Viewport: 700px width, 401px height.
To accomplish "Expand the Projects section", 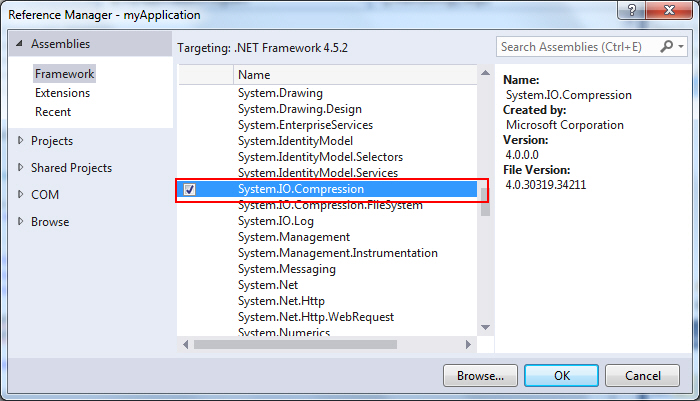I will pos(20,141).
